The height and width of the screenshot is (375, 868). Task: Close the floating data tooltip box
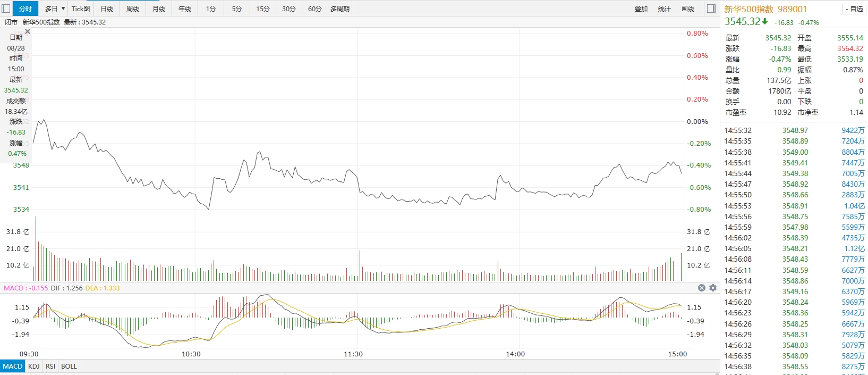pos(28,32)
